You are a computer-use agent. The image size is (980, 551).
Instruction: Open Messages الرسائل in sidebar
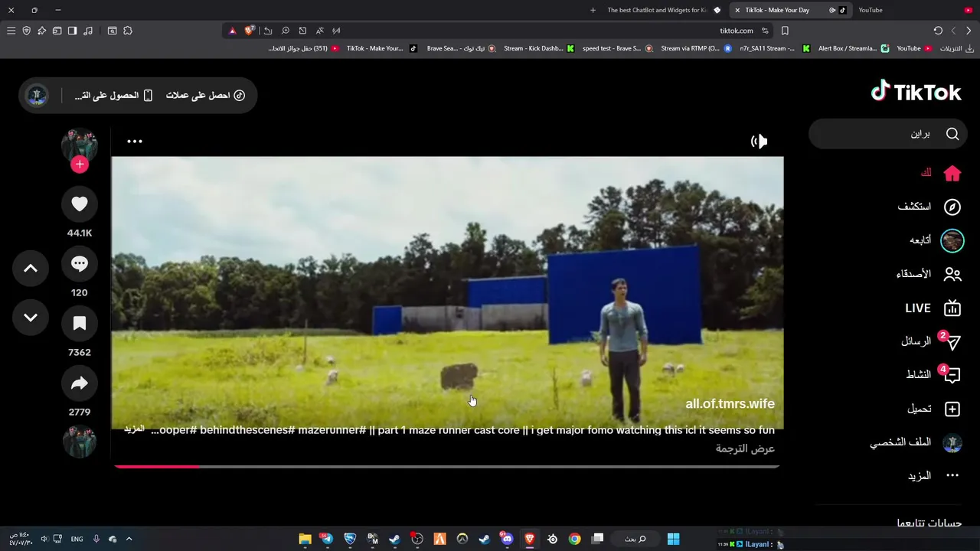click(929, 341)
